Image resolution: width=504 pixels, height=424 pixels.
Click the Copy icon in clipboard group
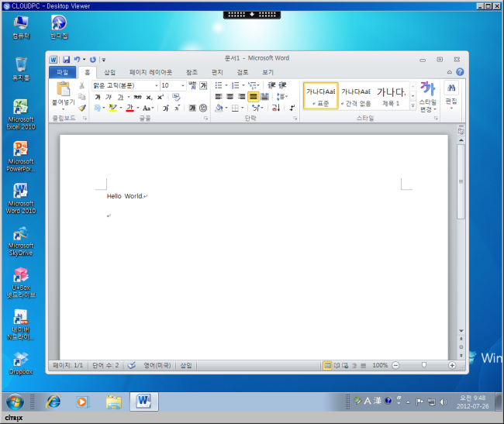point(81,96)
